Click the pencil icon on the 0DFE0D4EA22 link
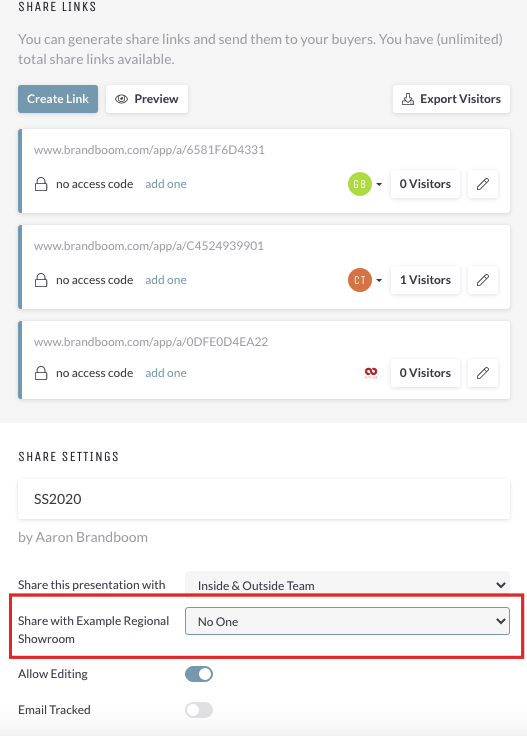Viewport: 527px width, 736px height. 482,373
